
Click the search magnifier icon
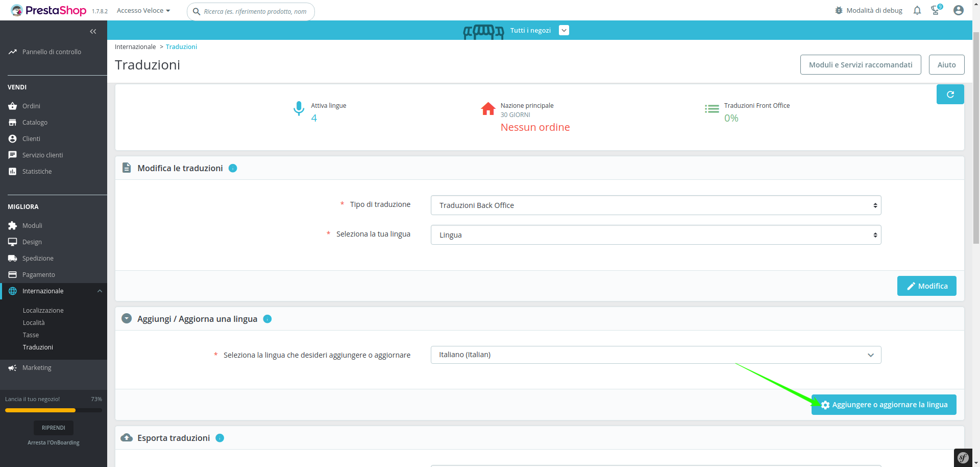click(197, 11)
